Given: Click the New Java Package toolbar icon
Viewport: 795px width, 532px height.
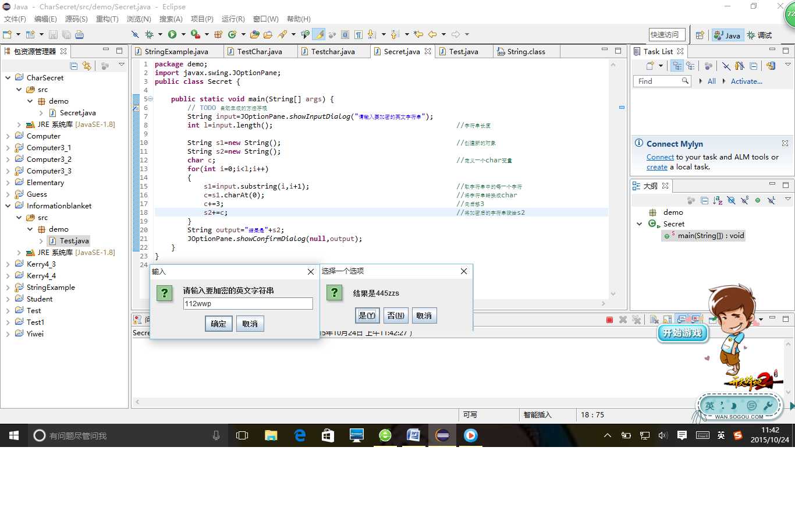Looking at the screenshot, I should point(219,35).
